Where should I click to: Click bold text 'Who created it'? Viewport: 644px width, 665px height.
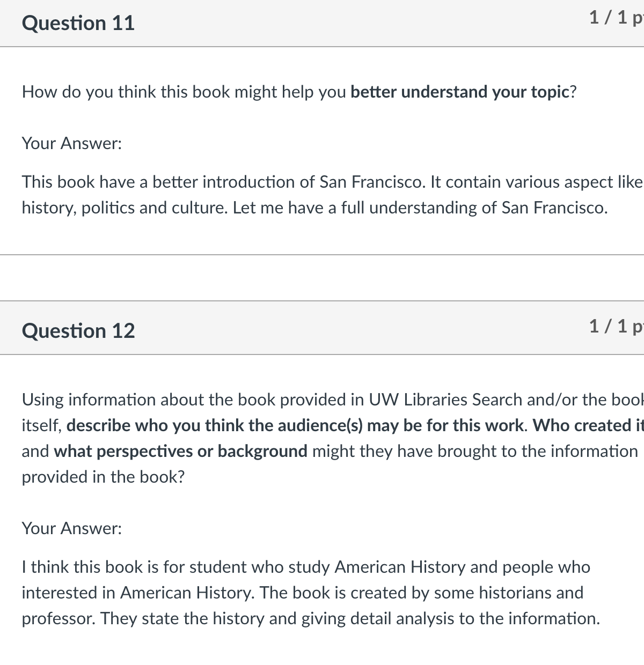coord(588,426)
